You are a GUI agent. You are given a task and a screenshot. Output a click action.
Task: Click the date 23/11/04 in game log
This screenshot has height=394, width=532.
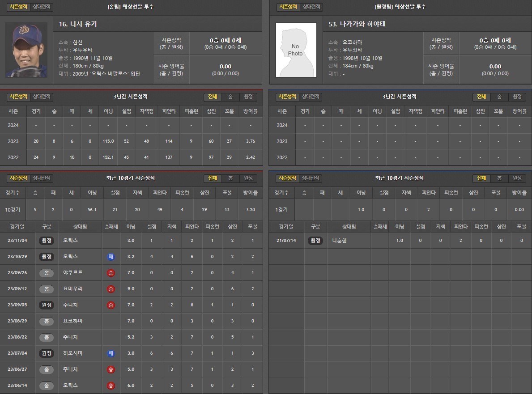coord(17,241)
